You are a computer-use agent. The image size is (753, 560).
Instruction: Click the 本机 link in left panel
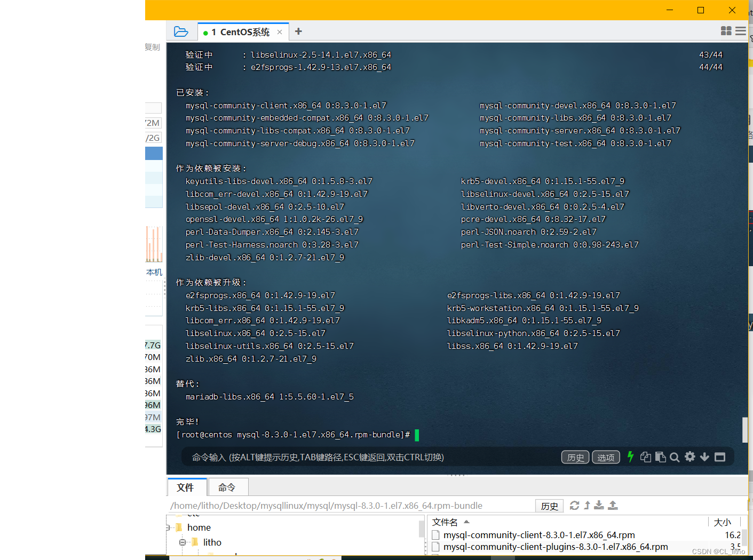point(154,272)
